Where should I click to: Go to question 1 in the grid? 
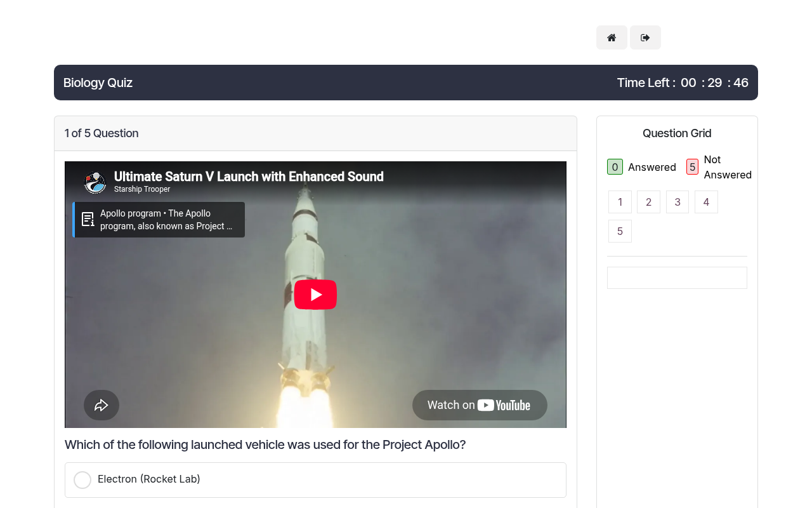pos(620,202)
